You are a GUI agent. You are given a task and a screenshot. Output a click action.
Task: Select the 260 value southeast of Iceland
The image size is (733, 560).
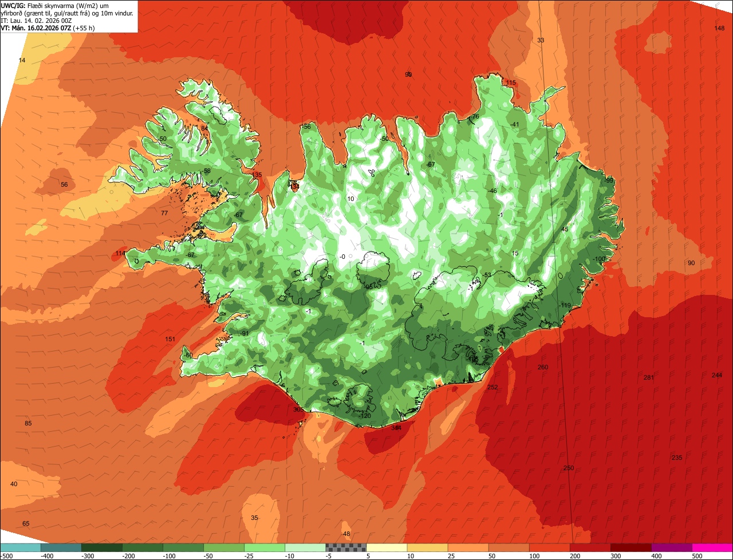click(543, 367)
